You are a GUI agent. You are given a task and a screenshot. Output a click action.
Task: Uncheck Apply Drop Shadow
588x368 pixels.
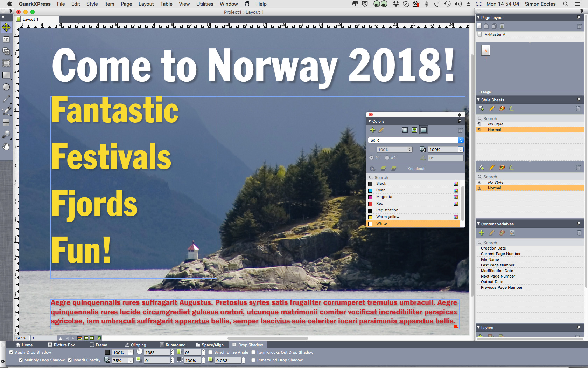click(11, 353)
